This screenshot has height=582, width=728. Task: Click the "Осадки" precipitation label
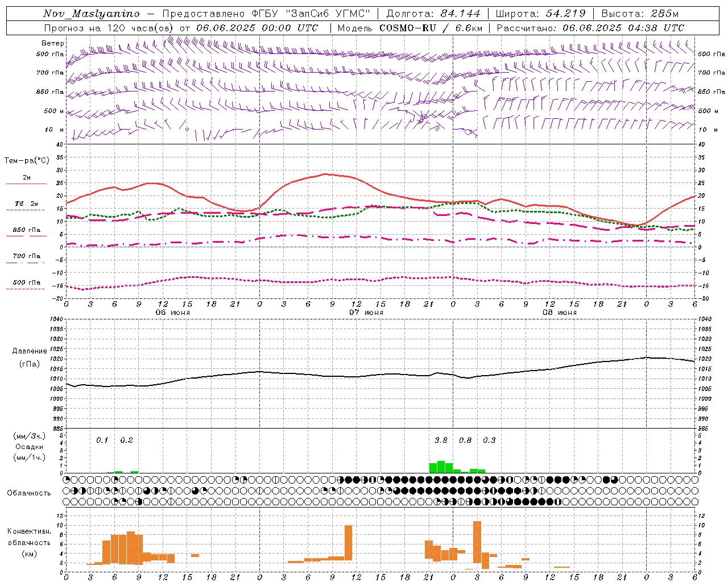click(x=30, y=447)
